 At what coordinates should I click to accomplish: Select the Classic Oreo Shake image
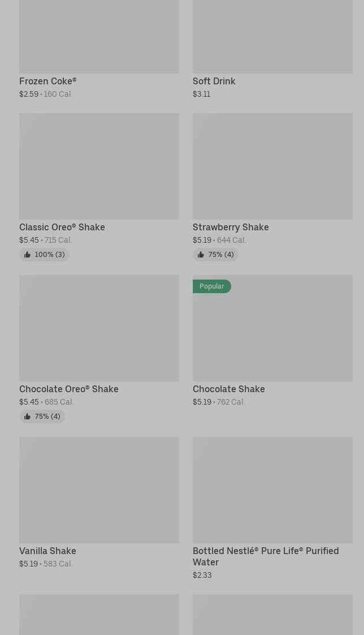point(99,166)
